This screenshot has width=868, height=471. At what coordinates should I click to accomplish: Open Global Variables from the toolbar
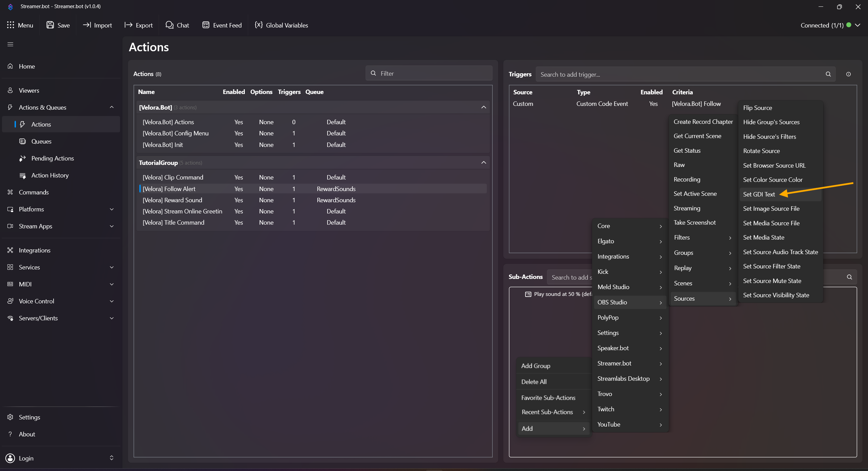pyautogui.click(x=281, y=25)
